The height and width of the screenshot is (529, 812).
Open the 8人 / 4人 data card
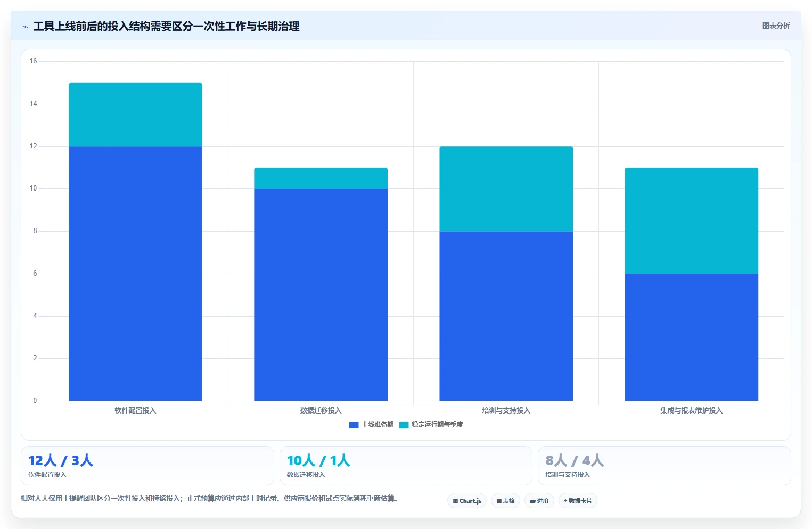pyautogui.click(x=665, y=466)
